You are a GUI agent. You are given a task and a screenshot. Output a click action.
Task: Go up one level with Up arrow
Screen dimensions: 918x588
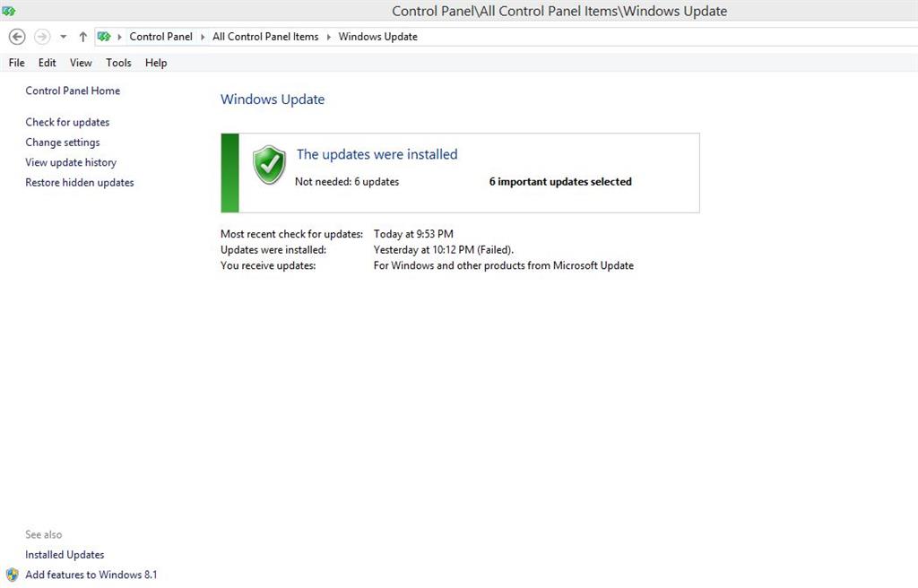(83, 37)
